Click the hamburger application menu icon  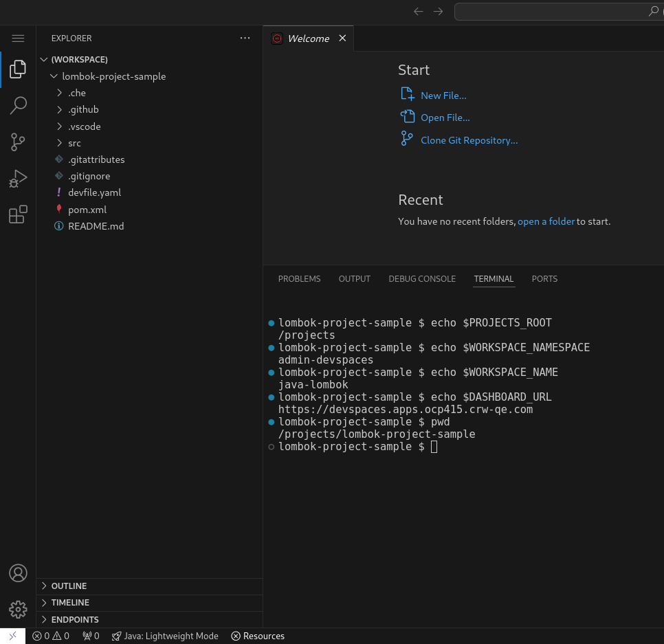(x=18, y=38)
